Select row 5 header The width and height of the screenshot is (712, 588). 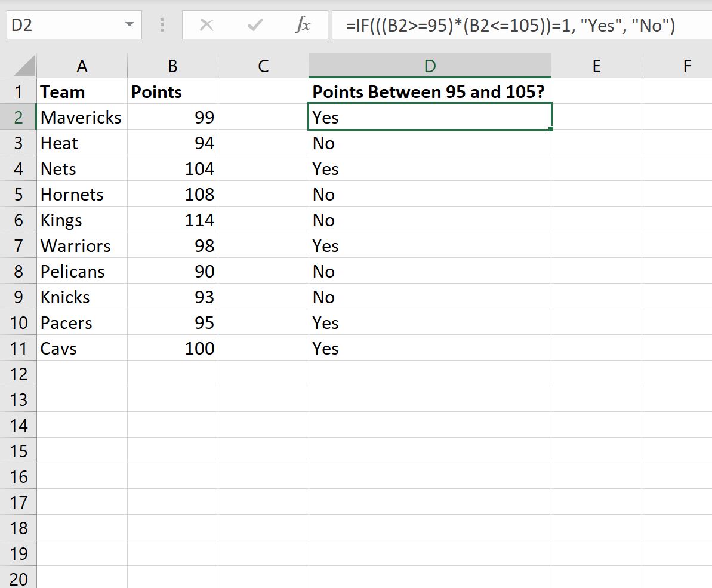18,195
